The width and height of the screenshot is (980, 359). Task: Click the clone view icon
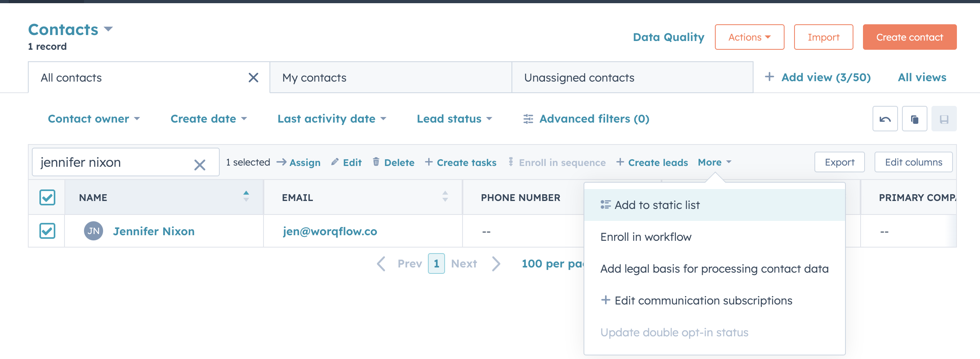[x=914, y=118]
